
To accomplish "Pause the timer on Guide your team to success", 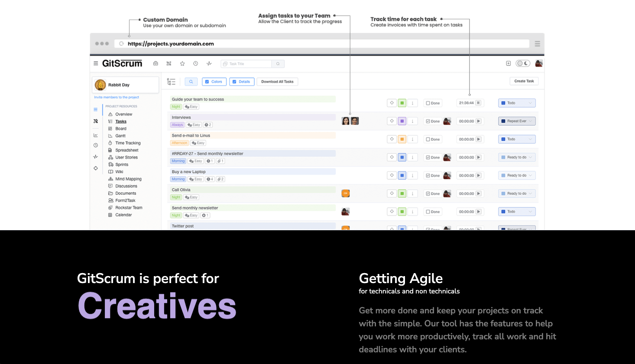I will [x=478, y=103].
